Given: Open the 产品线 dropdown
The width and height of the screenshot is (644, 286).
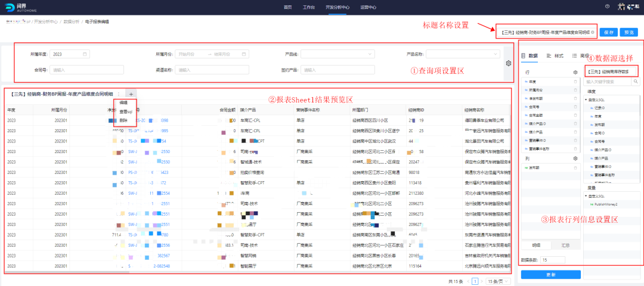Looking at the screenshot, I should 338,54.
